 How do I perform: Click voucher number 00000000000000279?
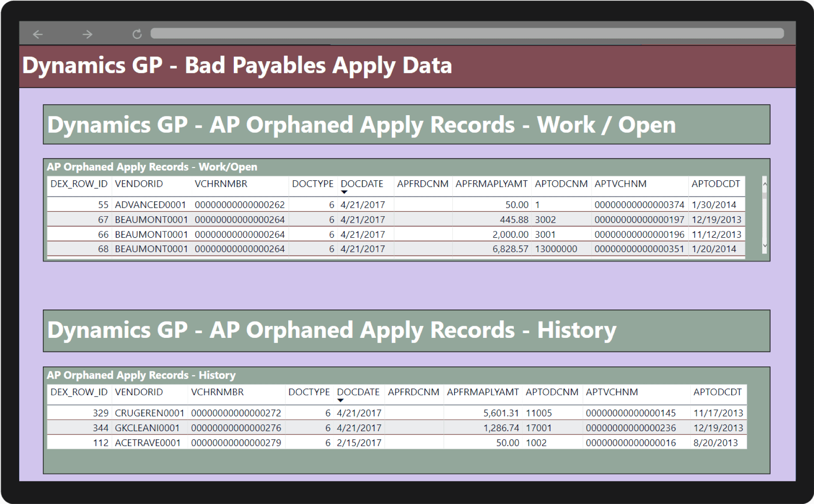click(x=236, y=443)
